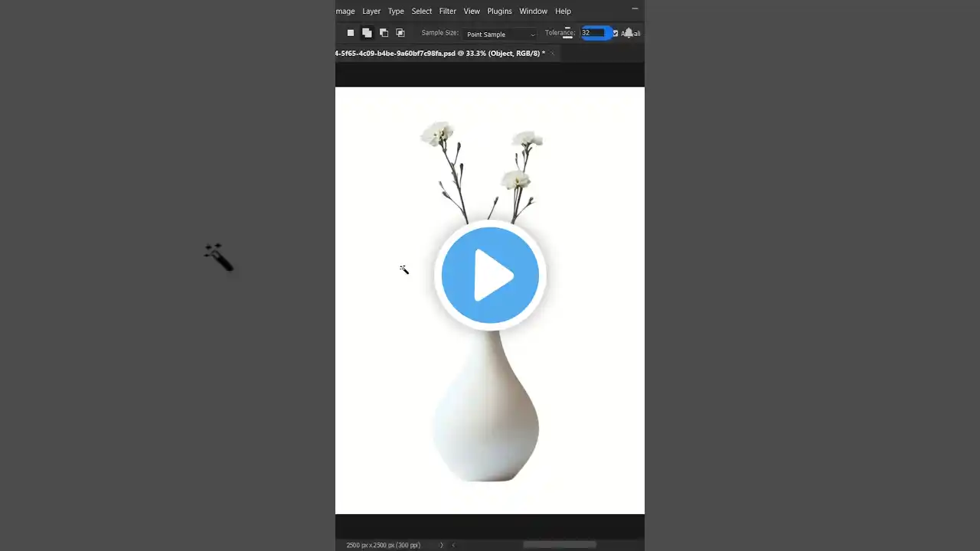Minimize the Photoshop window
Image resolution: width=980 pixels, height=551 pixels.
tap(635, 9)
